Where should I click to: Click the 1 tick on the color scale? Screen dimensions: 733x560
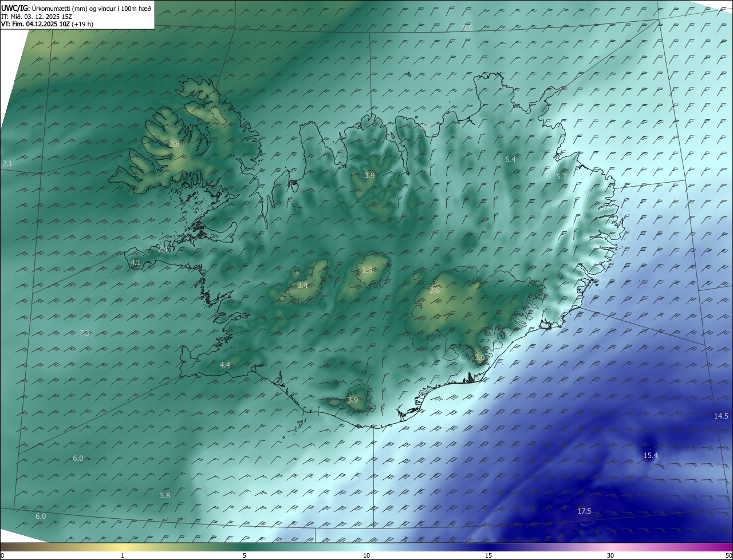[x=123, y=555]
